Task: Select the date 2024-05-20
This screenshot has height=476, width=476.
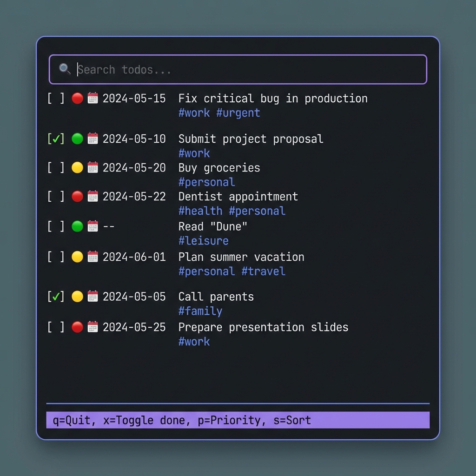Action: (x=134, y=168)
